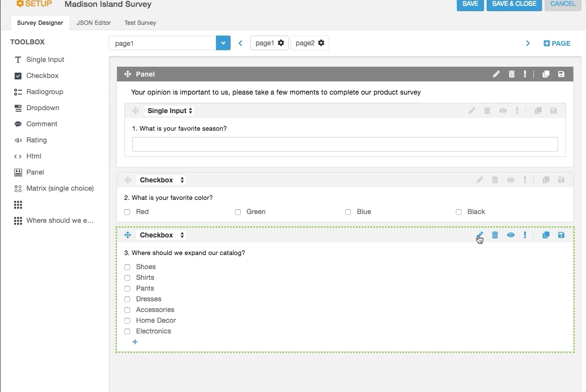This screenshot has width=586, height=392.
Task: Toggle visibility of favorite season question
Action: pyautogui.click(x=503, y=111)
